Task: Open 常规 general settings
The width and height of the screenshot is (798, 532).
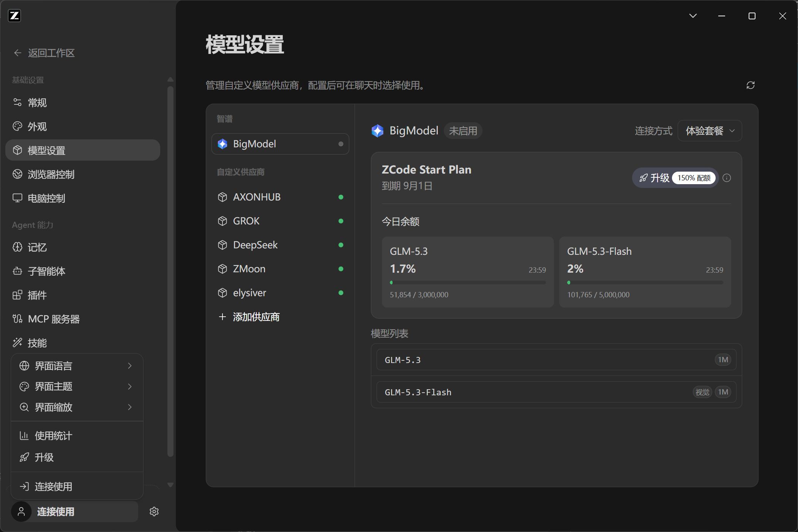Action: click(x=83, y=103)
